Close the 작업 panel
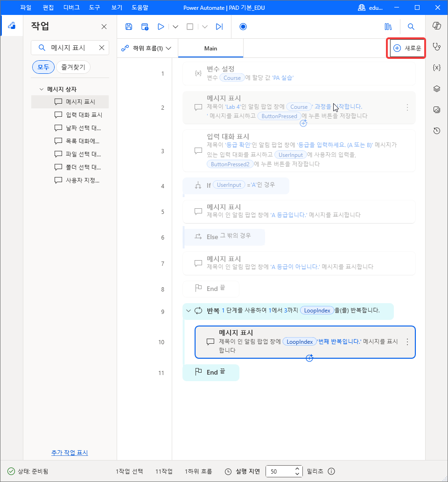The height and width of the screenshot is (482, 448). pos(104,27)
